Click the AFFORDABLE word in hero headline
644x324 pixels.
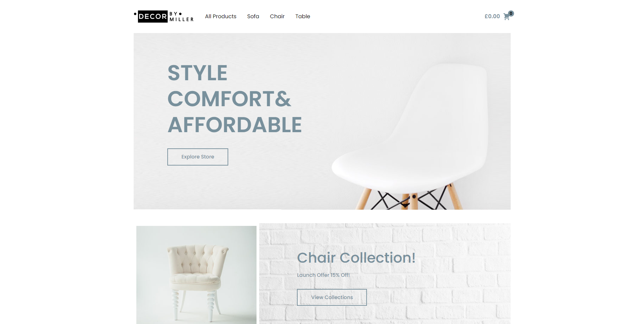(x=235, y=125)
